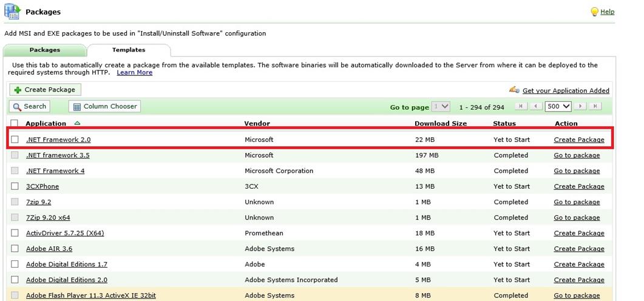Check the Adobe Digital Editions 1.7 checkbox
Screen dimensions: 644x301
click(15, 264)
